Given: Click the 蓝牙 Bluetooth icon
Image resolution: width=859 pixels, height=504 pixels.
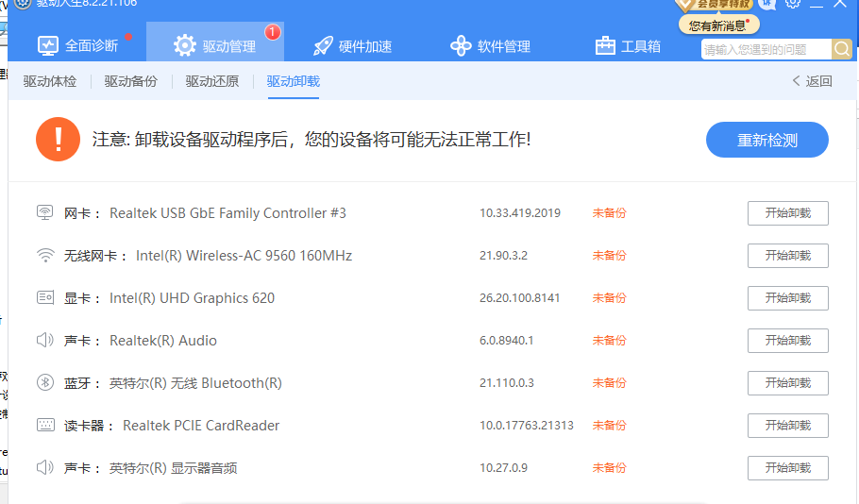Looking at the screenshot, I should tap(45, 382).
